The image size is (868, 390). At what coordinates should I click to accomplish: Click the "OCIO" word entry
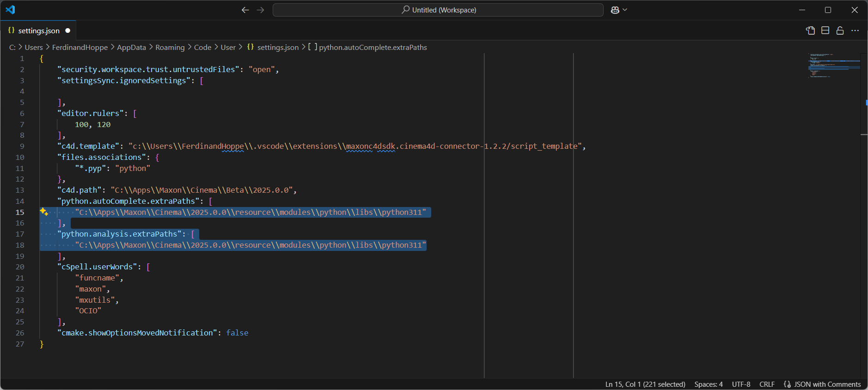[x=88, y=311]
